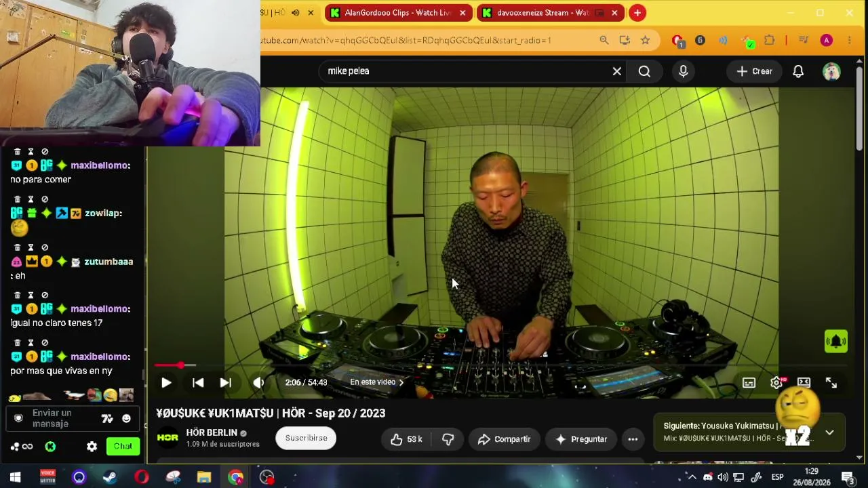The width and height of the screenshot is (868, 488).
Task: Open the chat emoji picker
Action: pos(126,419)
